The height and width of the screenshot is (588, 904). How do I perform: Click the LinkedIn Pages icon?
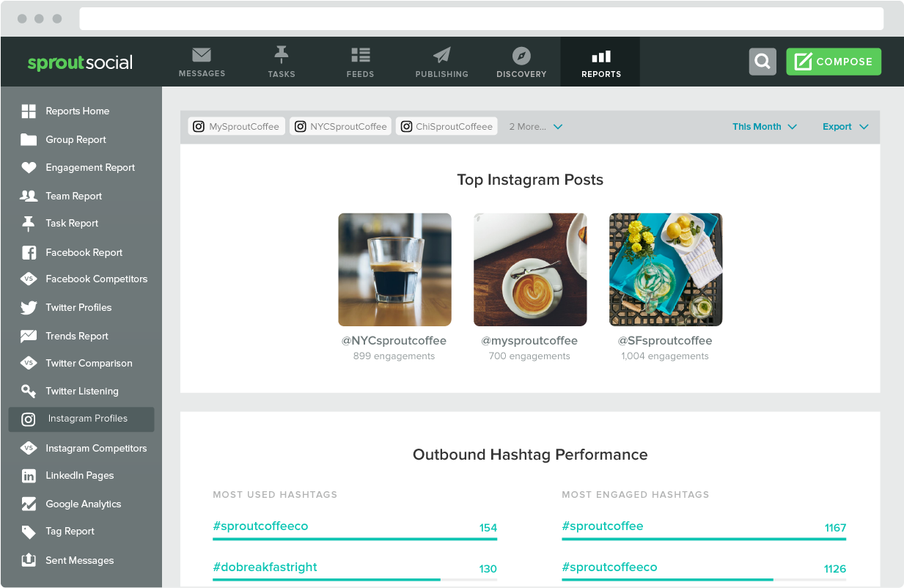point(29,476)
